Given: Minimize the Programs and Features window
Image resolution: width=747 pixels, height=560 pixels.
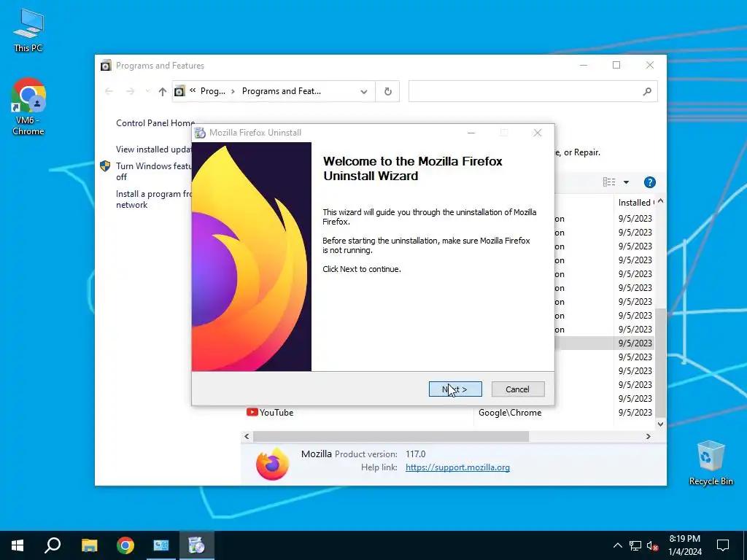Looking at the screenshot, I should pyautogui.click(x=584, y=65).
